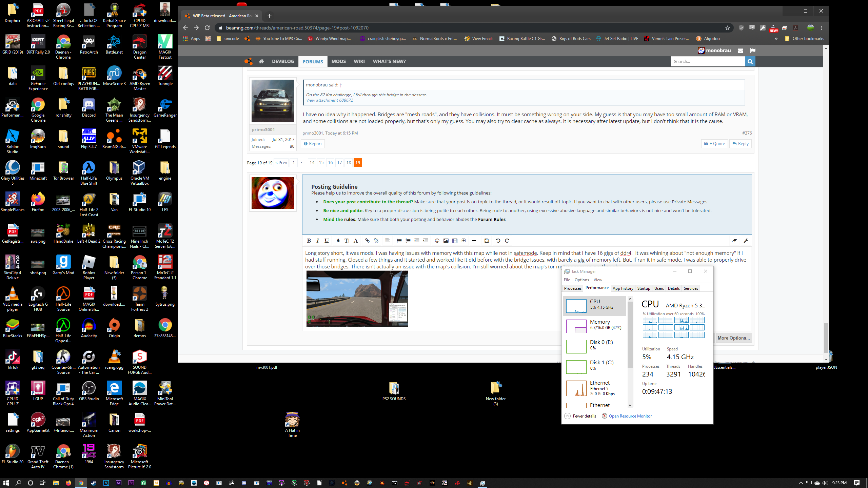
Task: Insert a smiley emoticon
Action: pos(437,241)
